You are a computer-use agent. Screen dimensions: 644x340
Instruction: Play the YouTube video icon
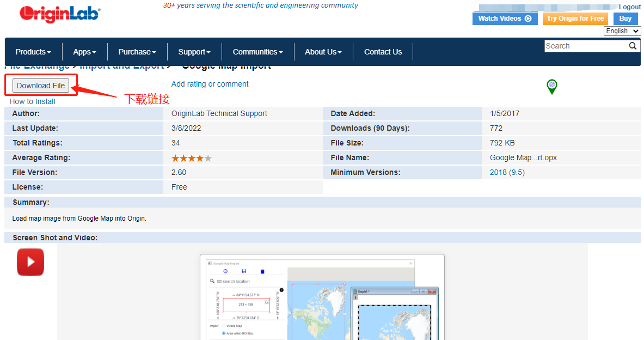[x=30, y=262]
